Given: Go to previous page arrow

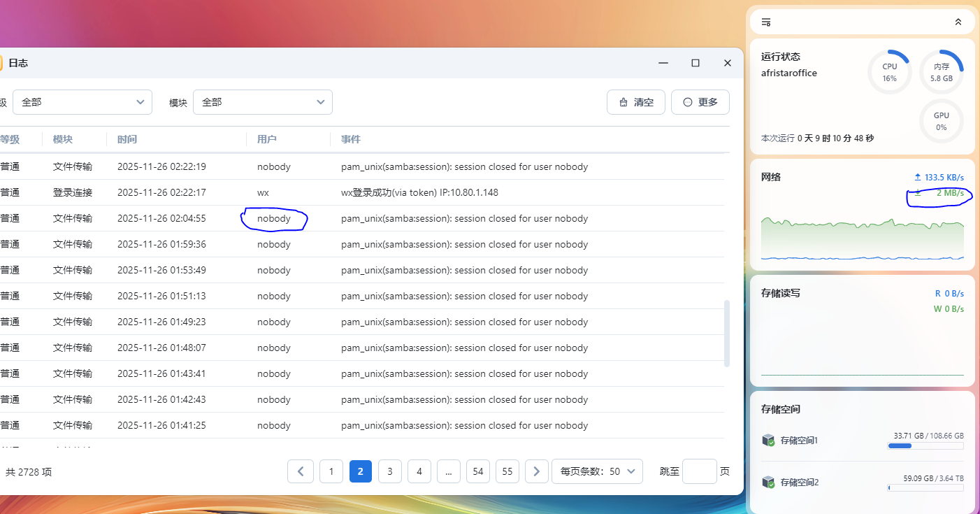Looking at the screenshot, I should coord(300,471).
